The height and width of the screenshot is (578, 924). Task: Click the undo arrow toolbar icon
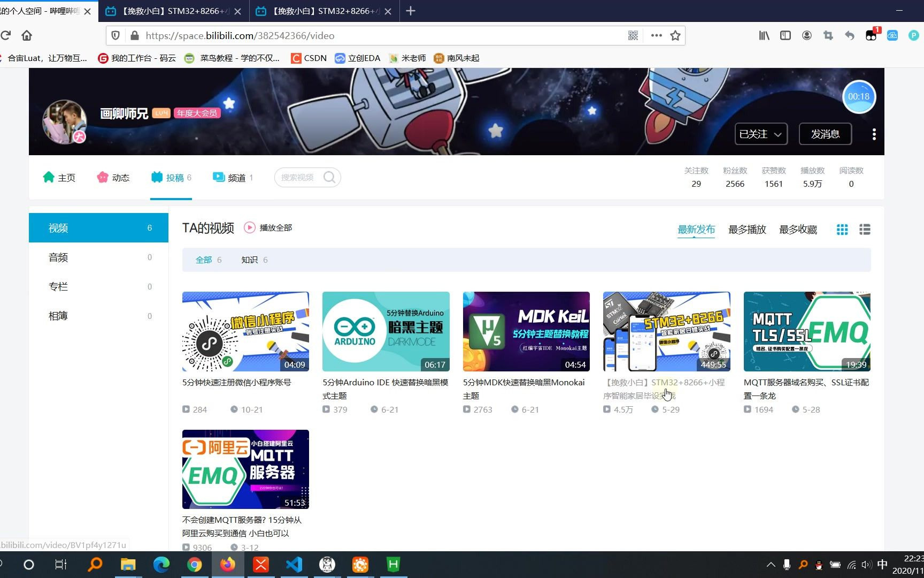click(850, 35)
